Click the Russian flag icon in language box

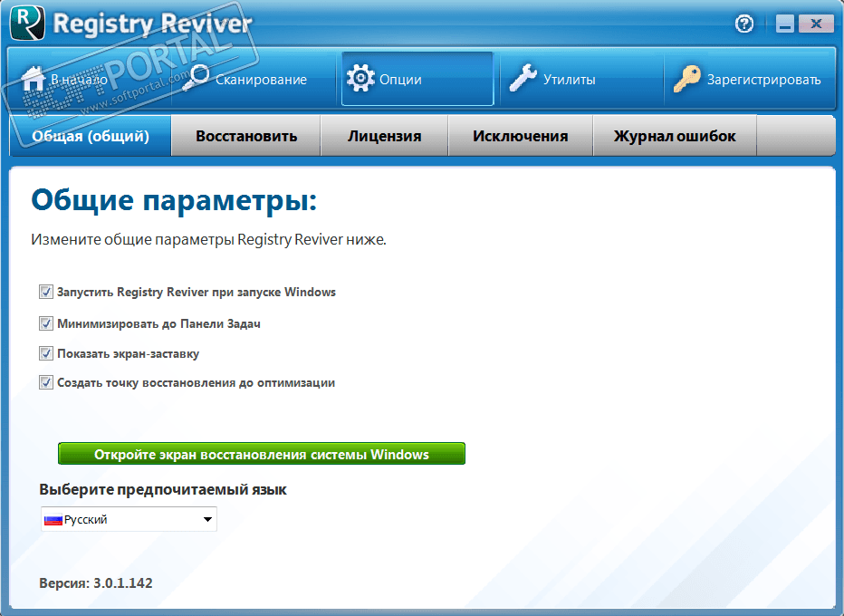pos(53,520)
